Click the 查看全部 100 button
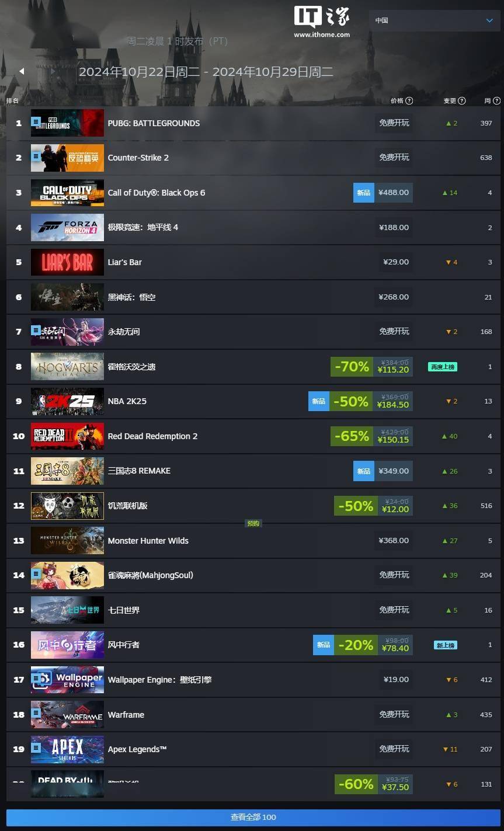The image size is (504, 831). point(253,817)
